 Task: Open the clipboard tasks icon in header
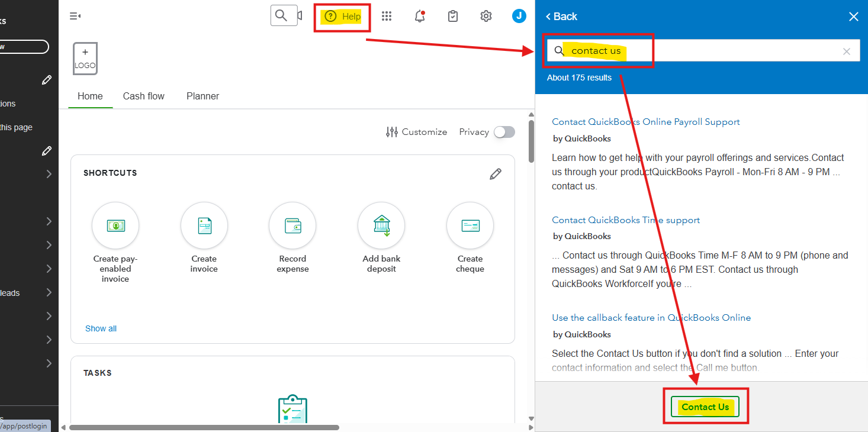(x=453, y=17)
